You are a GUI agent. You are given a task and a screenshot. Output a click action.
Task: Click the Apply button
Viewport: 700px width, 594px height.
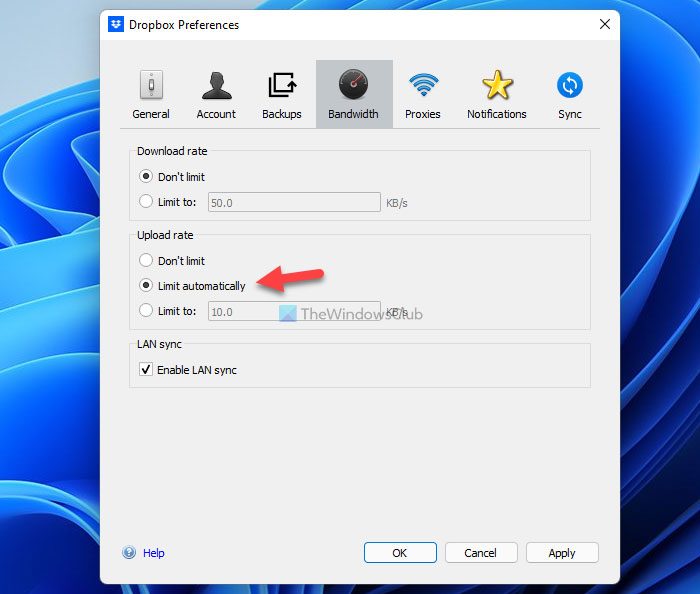click(x=562, y=553)
